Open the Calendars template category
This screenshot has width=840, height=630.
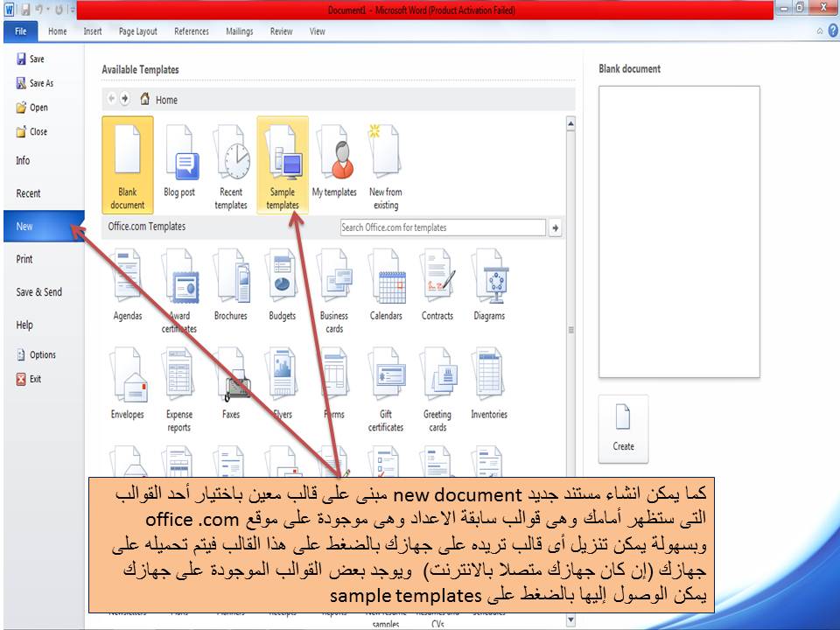click(386, 284)
